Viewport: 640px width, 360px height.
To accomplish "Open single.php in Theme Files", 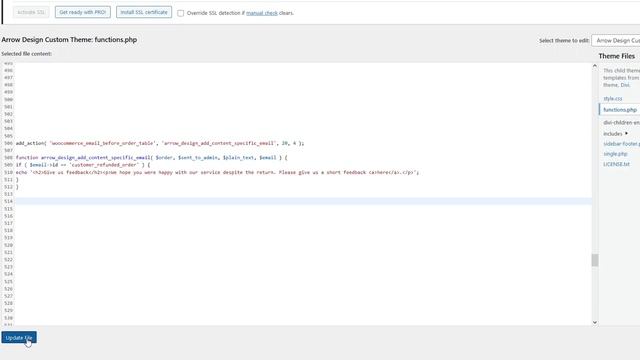I will click(x=615, y=154).
